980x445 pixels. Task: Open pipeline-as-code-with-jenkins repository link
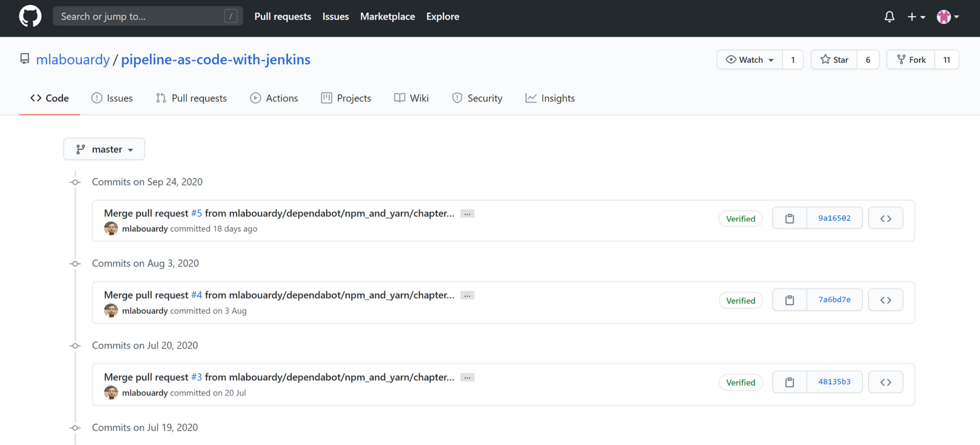click(216, 59)
